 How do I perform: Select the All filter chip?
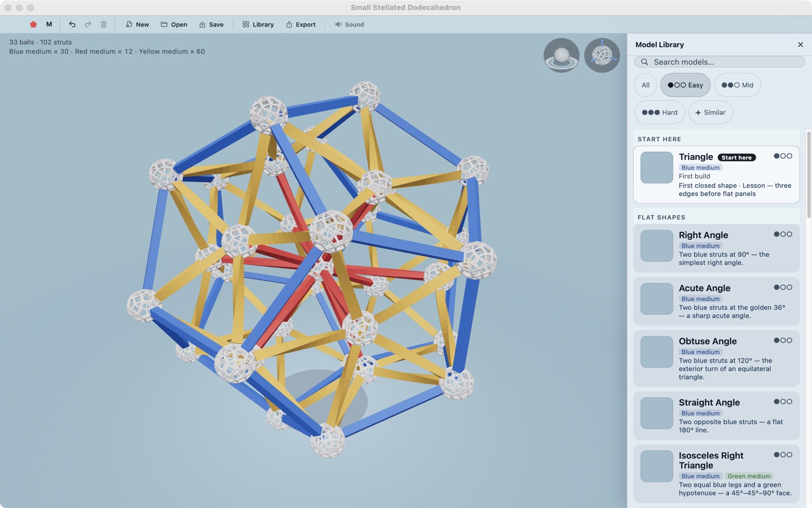click(x=646, y=85)
